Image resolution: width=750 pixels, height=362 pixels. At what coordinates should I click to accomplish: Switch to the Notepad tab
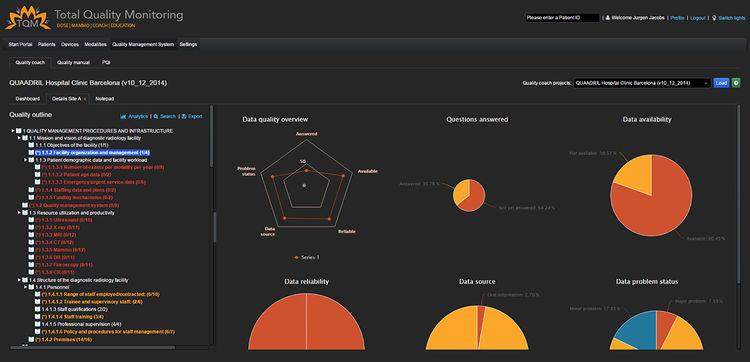[105, 99]
